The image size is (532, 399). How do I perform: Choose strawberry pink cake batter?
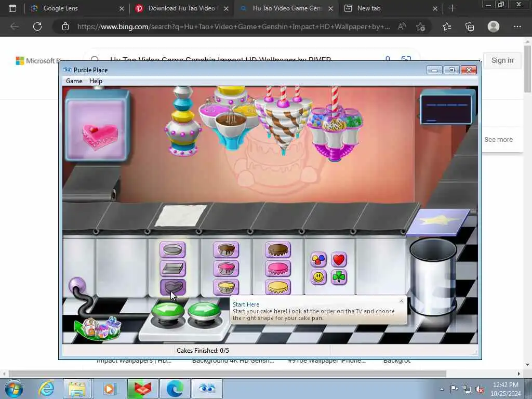(226, 269)
